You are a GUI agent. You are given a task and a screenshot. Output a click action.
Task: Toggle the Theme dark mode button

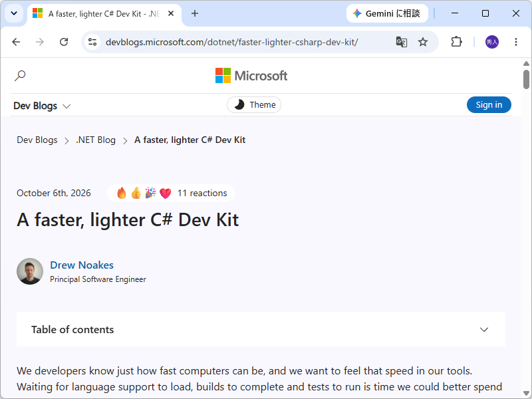(254, 105)
